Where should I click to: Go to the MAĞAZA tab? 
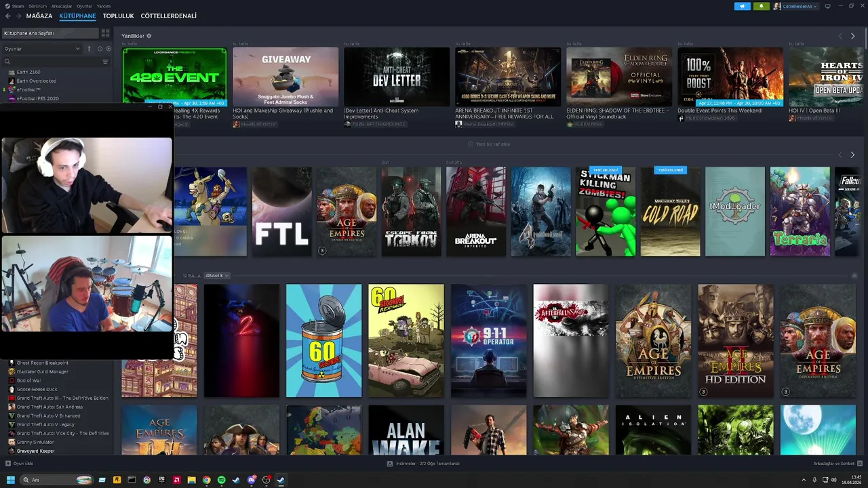[39, 16]
